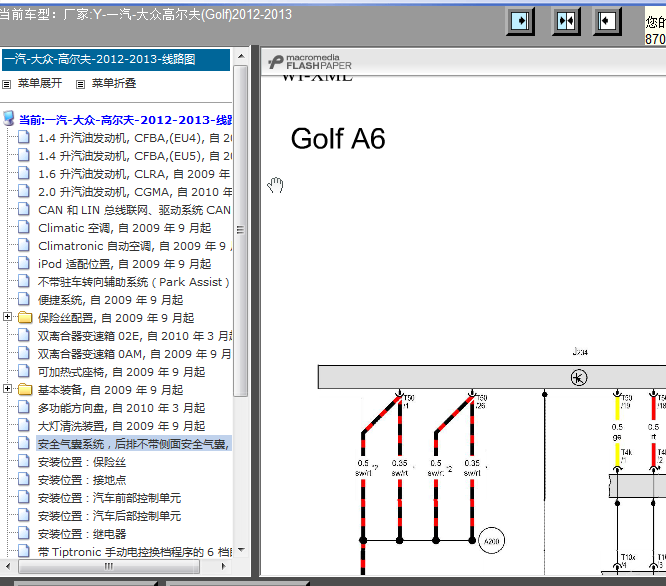The width and height of the screenshot is (666, 586).
Task: Click horizontal scrollbar right arrow
Action: [x=224, y=566]
